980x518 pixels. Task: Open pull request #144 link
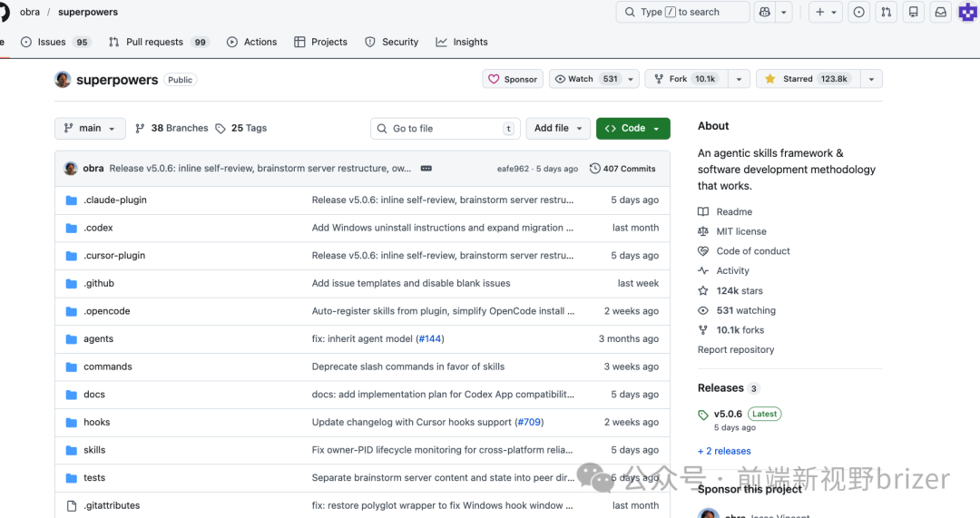click(x=430, y=338)
